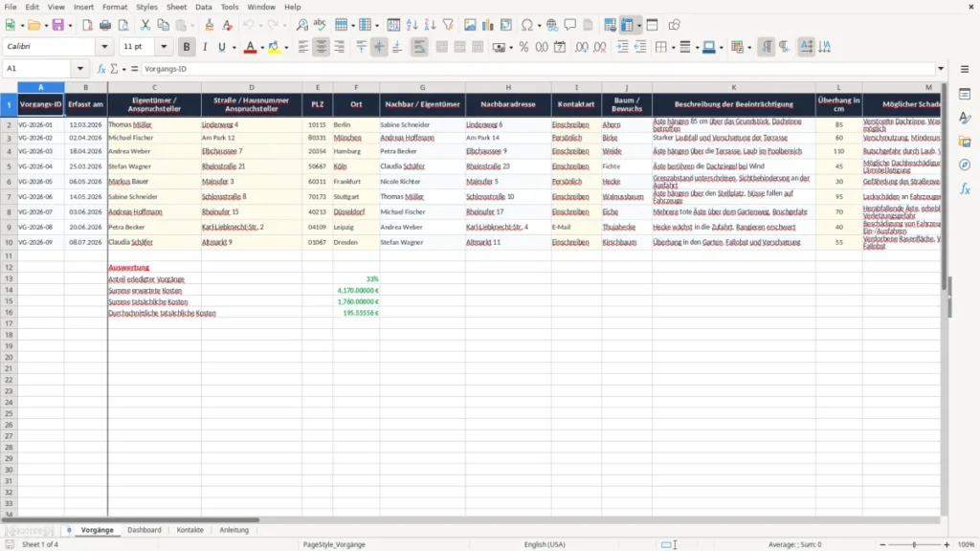Image resolution: width=980 pixels, height=551 pixels.
Task: Click the AutoFilter funnel icon
Action: point(448,25)
